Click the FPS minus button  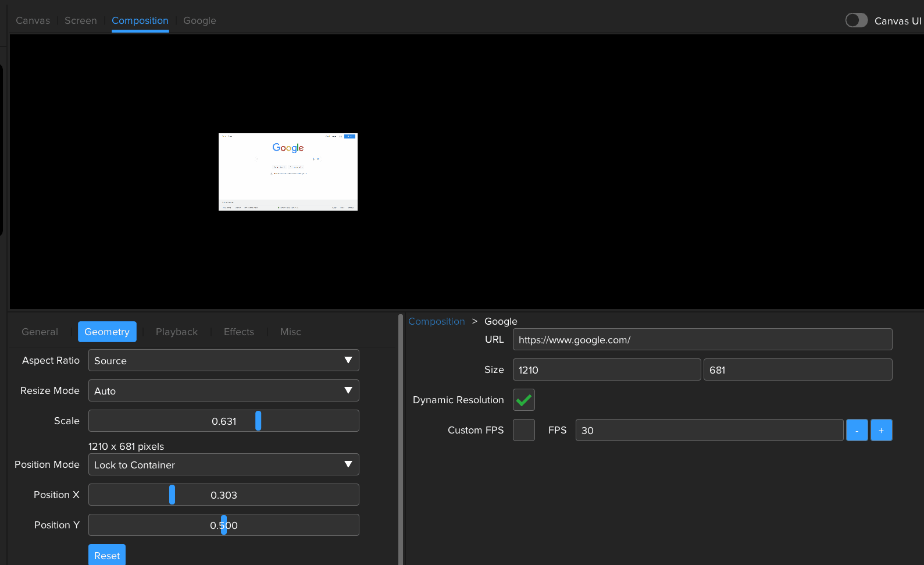[x=857, y=430]
